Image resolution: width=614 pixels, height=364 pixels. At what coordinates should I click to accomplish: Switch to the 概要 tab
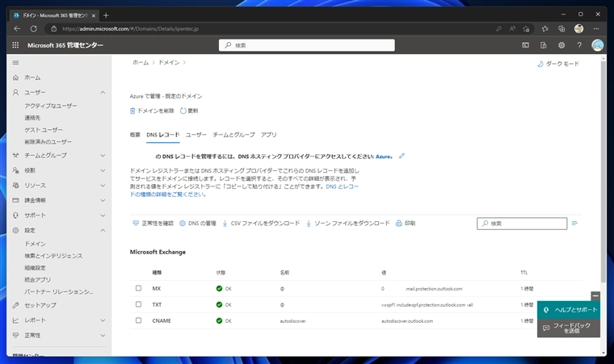point(135,135)
